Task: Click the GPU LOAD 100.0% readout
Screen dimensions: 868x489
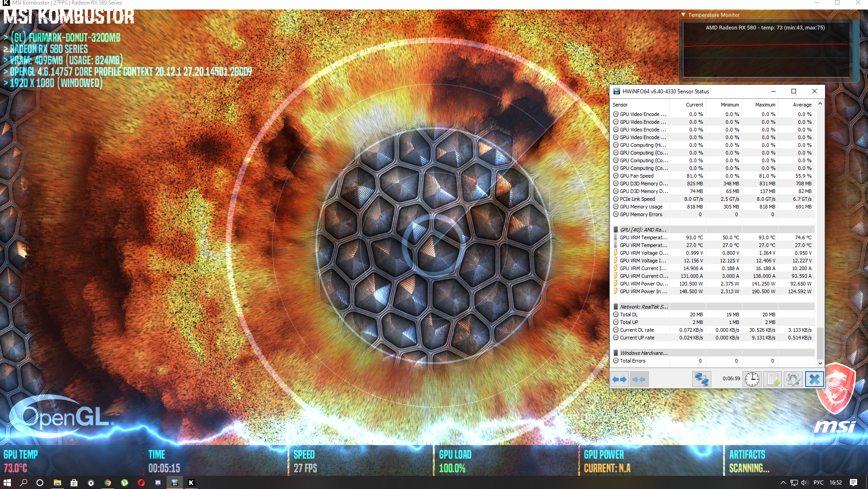Action: [x=455, y=461]
